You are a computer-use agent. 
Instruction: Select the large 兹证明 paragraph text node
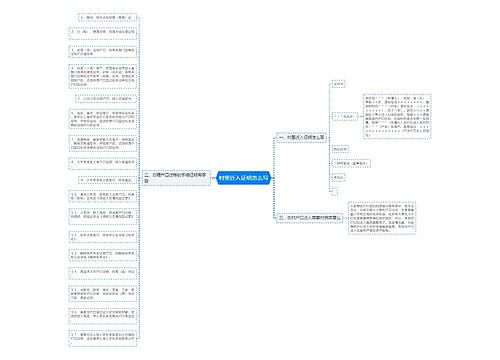[x=397, y=116]
